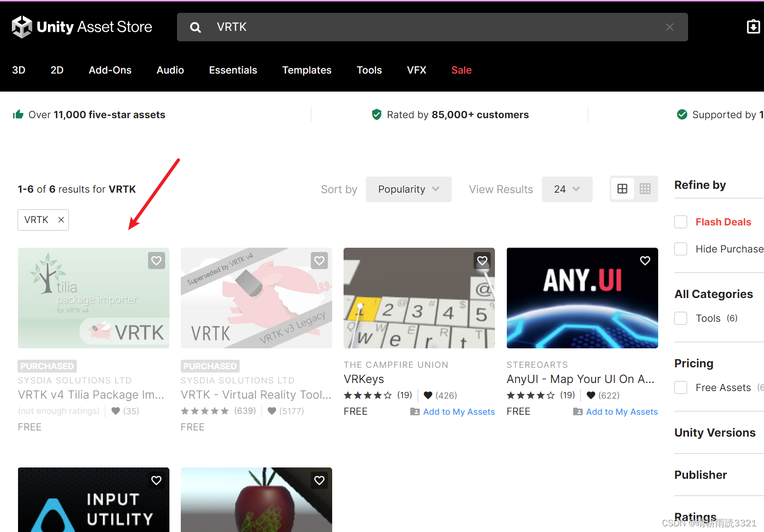Open My Assets download icon
764x532 pixels.
(x=753, y=27)
